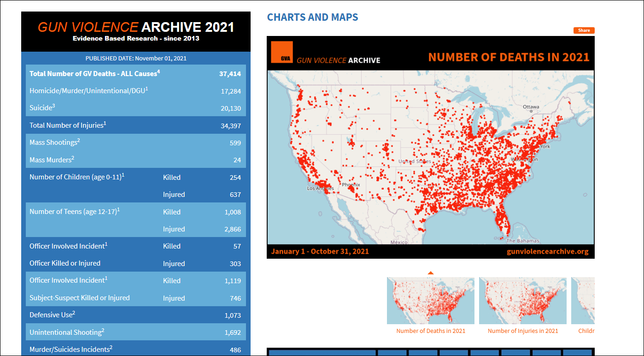
Task: Open the Number of Injuries map thumbnail
Action: coord(522,301)
